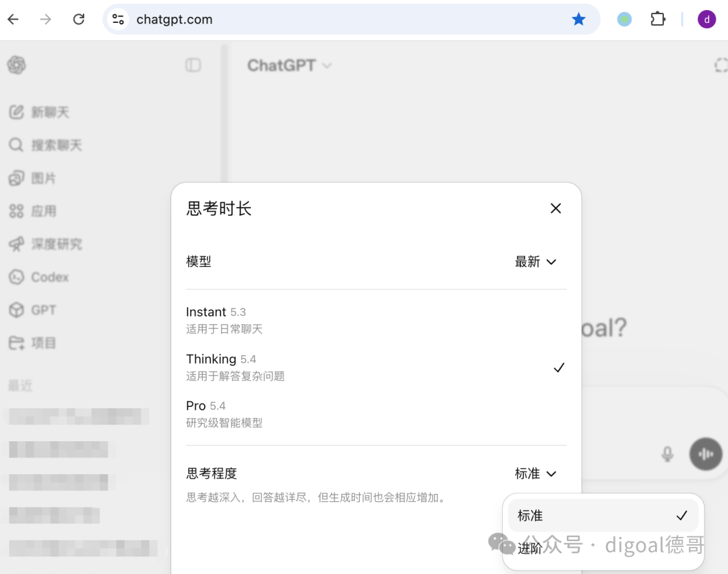Screen dimensions: 728x574
Task: Start voice mode with waveform button
Action: 706,454
